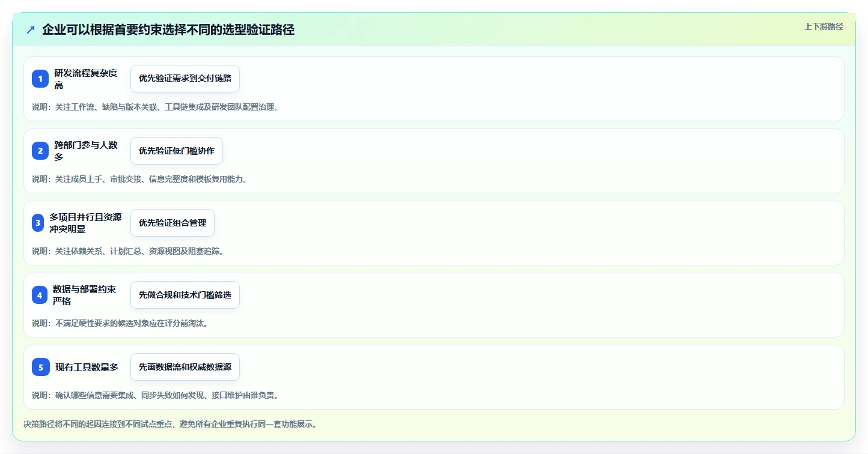868x454 pixels.
Task: Click the note about 确认哪些信息需要集成
Action: [156, 395]
